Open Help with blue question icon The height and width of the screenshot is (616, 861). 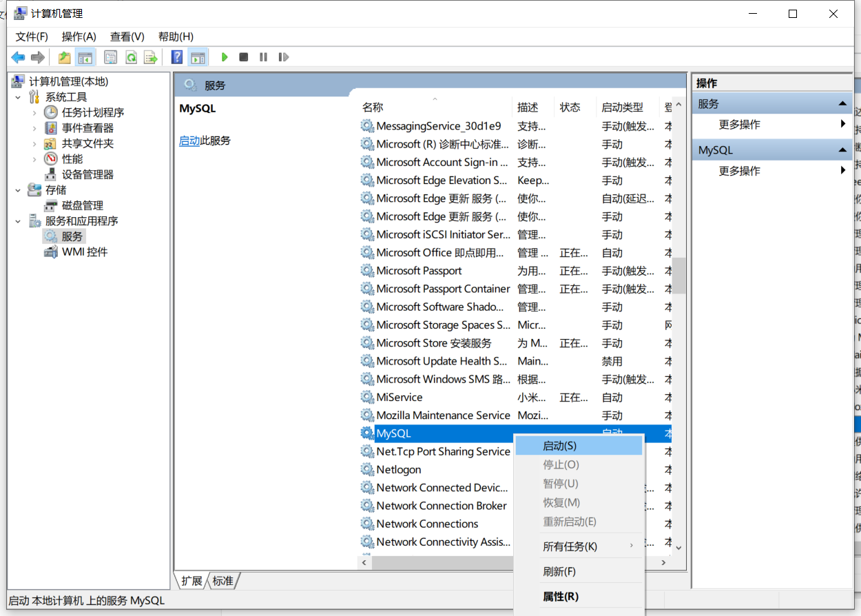click(x=177, y=57)
